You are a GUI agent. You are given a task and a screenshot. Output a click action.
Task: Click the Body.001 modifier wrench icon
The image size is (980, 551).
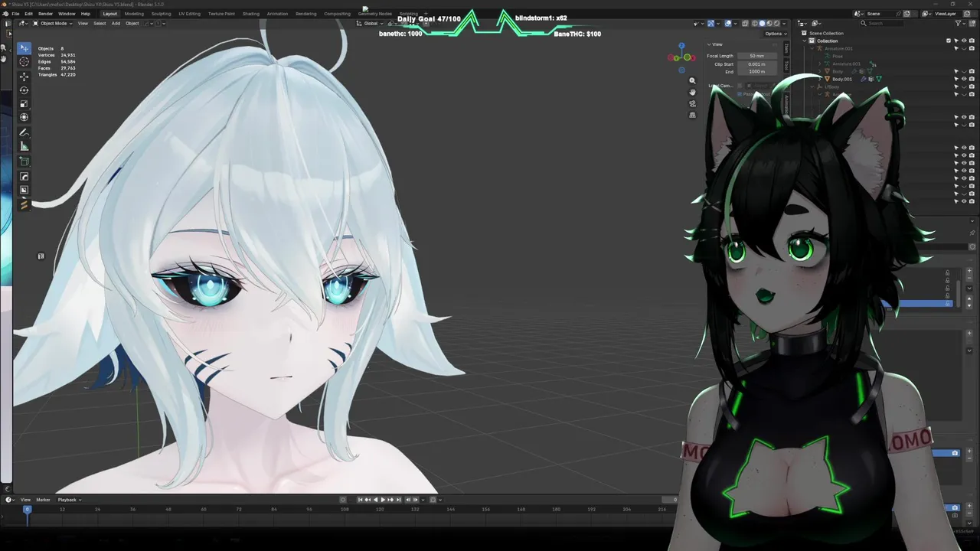tap(864, 79)
